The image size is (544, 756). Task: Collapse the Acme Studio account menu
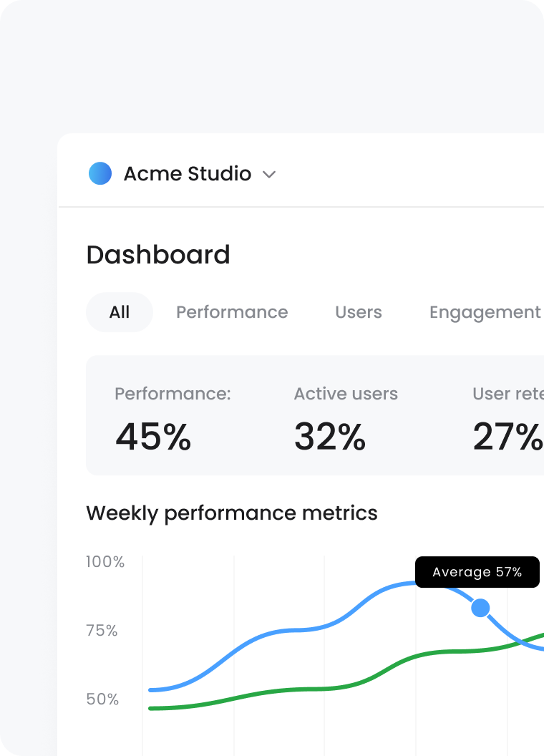point(268,174)
